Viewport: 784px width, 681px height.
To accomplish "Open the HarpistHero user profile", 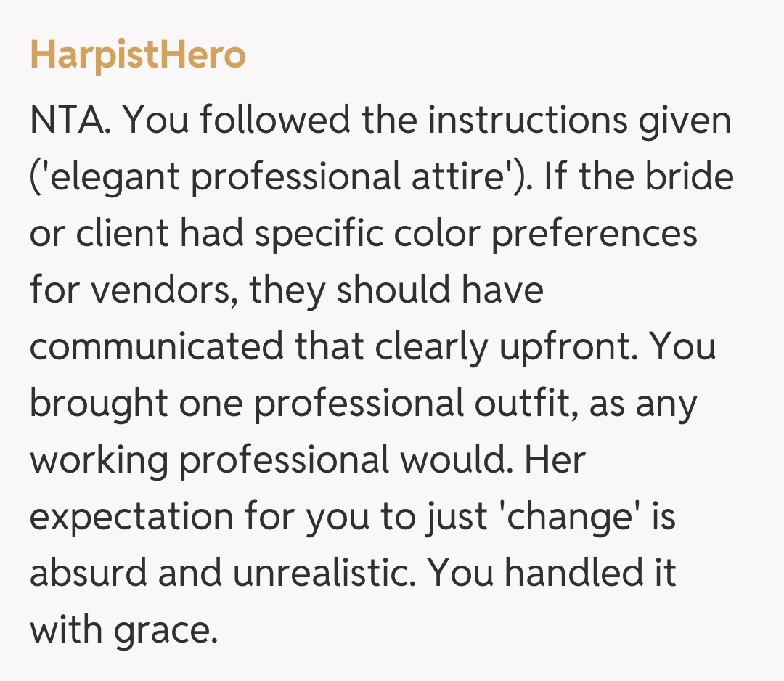I will (x=138, y=55).
